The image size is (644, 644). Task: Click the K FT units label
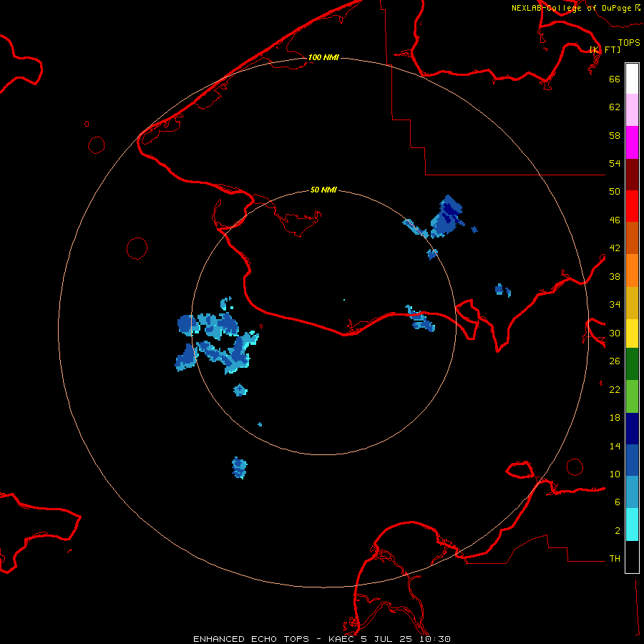(605, 49)
